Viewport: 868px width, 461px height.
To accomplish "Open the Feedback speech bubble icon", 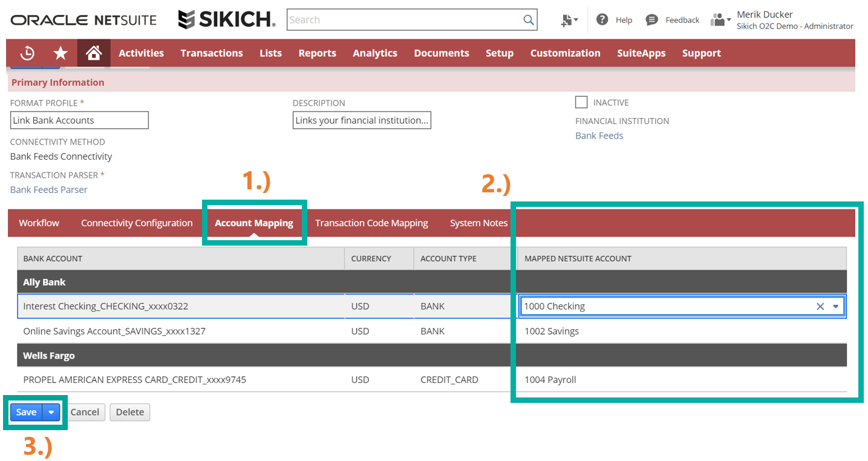I will 651,20.
